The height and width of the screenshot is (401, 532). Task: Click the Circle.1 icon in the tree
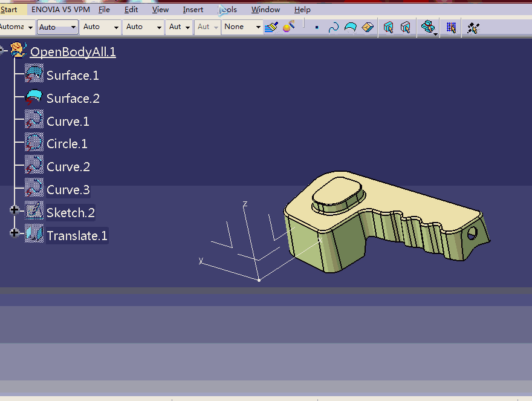[x=34, y=143]
